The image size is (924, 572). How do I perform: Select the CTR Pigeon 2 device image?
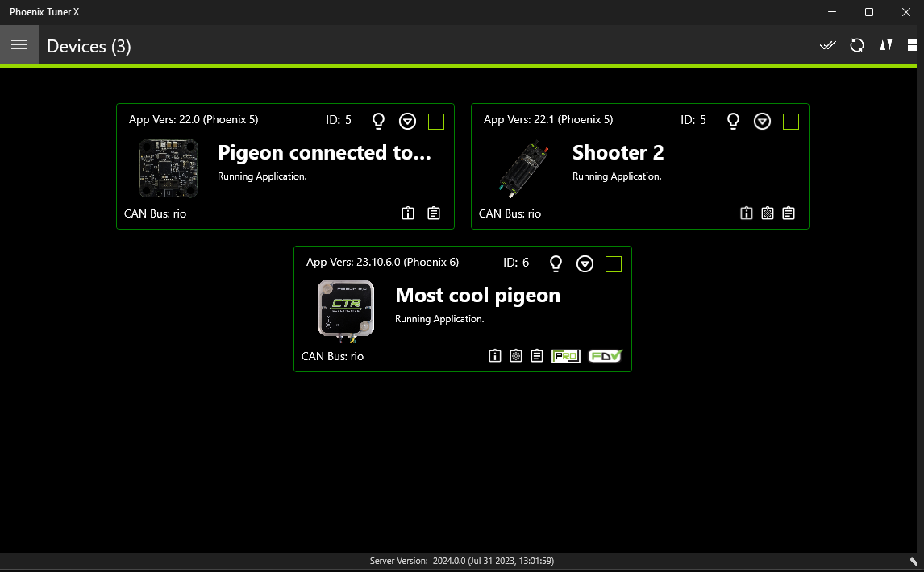pyautogui.click(x=346, y=310)
